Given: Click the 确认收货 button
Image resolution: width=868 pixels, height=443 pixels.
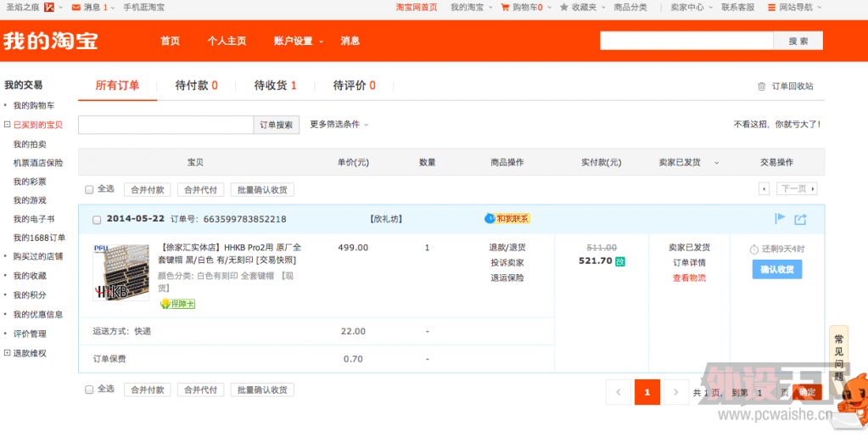Looking at the screenshot, I should pyautogui.click(x=777, y=270).
